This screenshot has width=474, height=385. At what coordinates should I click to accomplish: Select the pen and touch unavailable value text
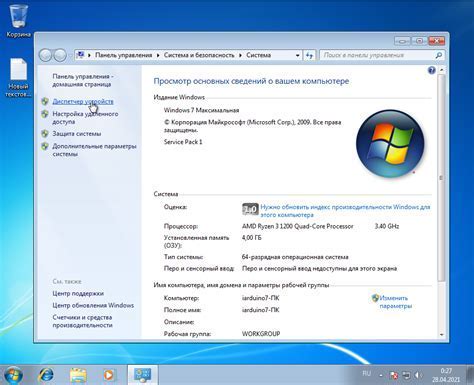point(319,268)
